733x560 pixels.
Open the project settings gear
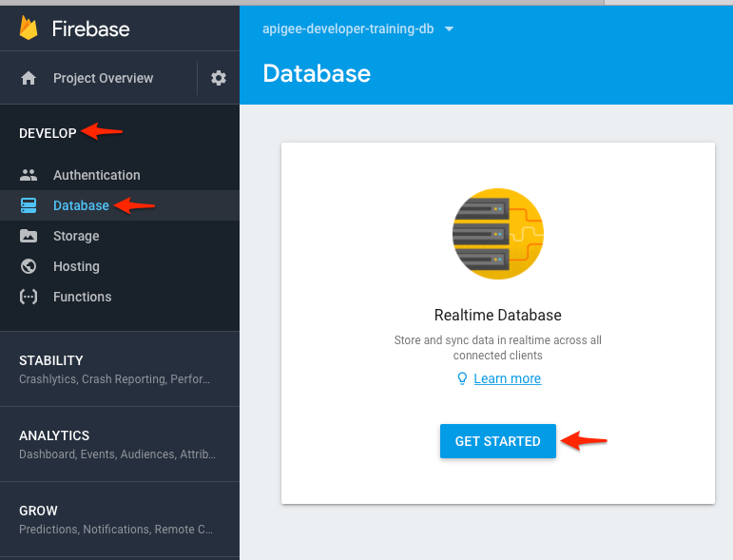tap(219, 78)
